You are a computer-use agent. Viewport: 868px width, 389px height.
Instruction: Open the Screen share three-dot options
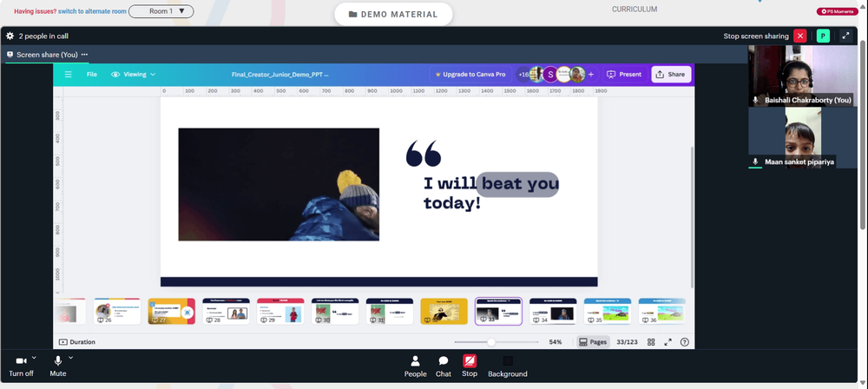tap(84, 55)
